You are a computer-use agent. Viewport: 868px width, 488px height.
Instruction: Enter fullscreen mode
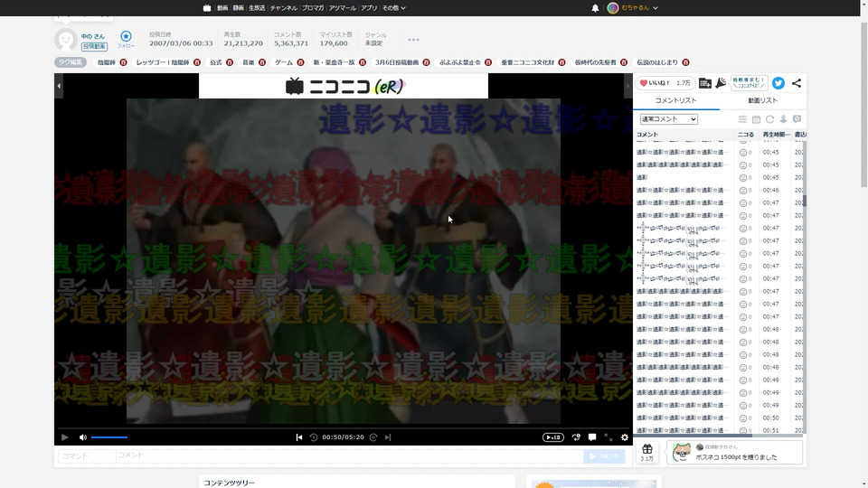pyautogui.click(x=609, y=437)
